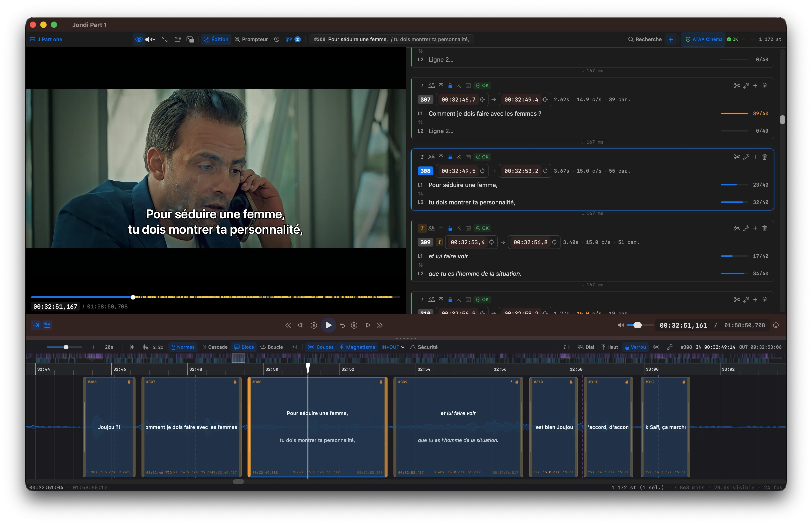Click the replay undo arrow icon
Viewport: 812px width, 525px height.
point(342,325)
